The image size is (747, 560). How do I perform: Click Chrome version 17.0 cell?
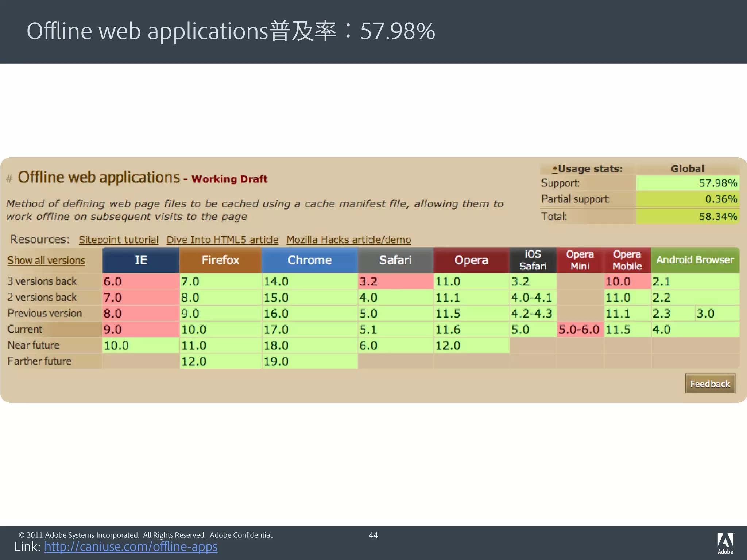(x=310, y=329)
